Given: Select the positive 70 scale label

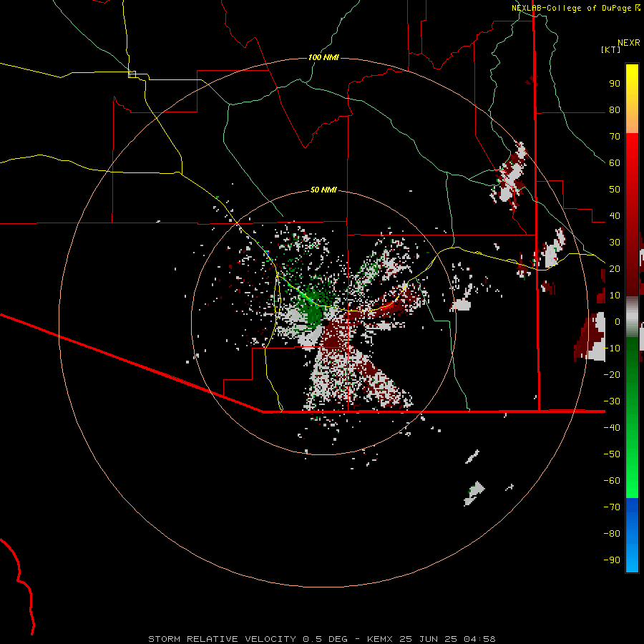Looking at the screenshot, I should (x=615, y=137).
